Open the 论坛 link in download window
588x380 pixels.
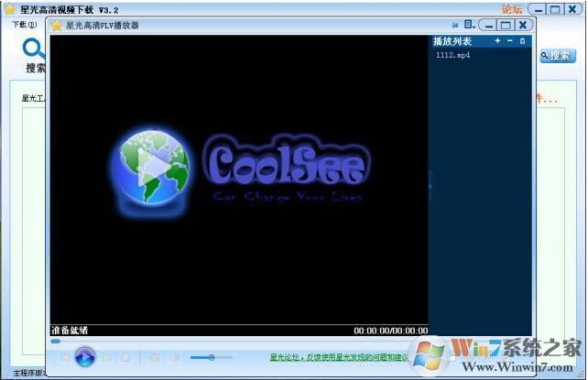(x=512, y=10)
